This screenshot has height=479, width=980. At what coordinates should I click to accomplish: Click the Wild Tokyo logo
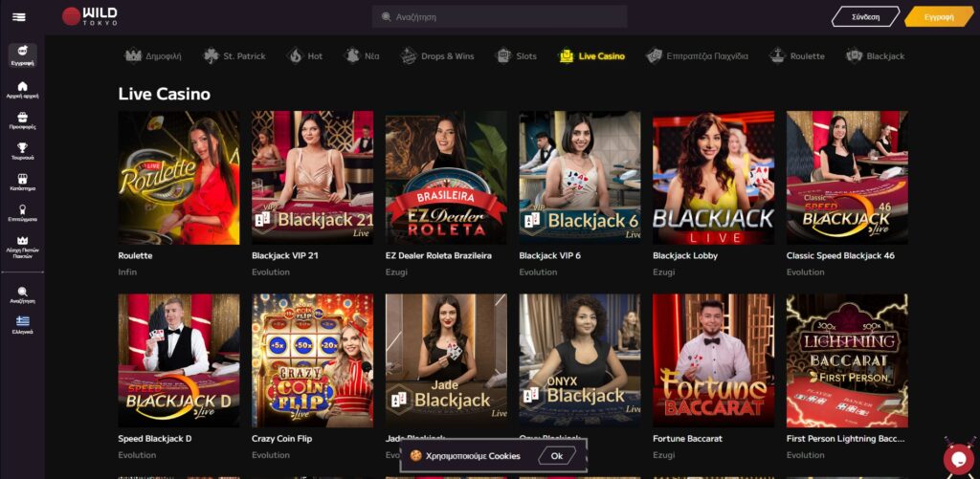pos(89,16)
